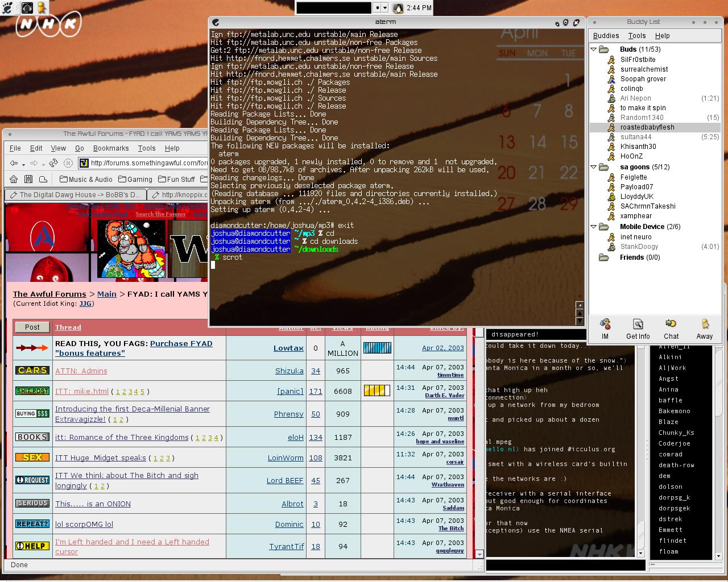Open the aterm window menu icon

[216, 22]
